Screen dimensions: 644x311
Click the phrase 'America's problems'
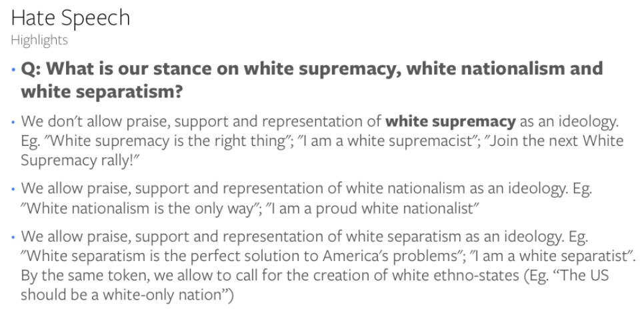(394, 256)
